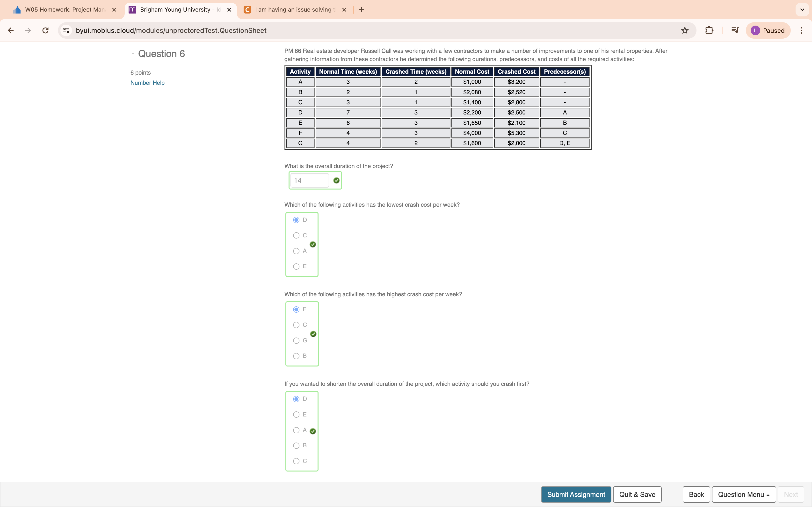Click the project duration input showing 14
The height and width of the screenshot is (507, 812).
[309, 180]
